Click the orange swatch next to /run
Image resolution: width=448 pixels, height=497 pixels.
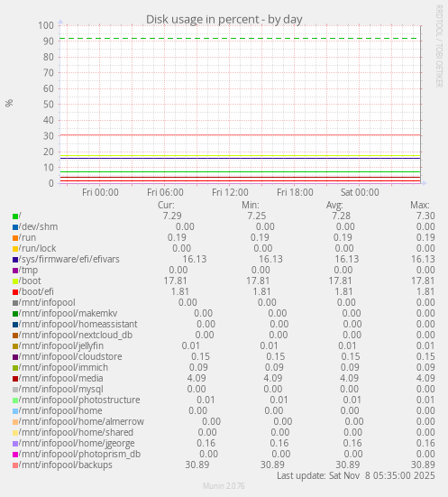pyautogui.click(x=15, y=238)
